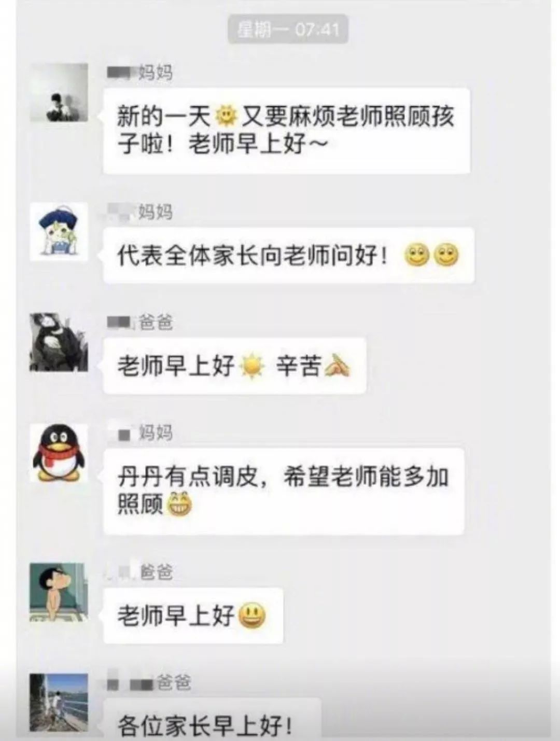Image resolution: width=560 pixels, height=741 pixels.
Task: Tap the grinning emoji after 照顾
Action: click(178, 504)
